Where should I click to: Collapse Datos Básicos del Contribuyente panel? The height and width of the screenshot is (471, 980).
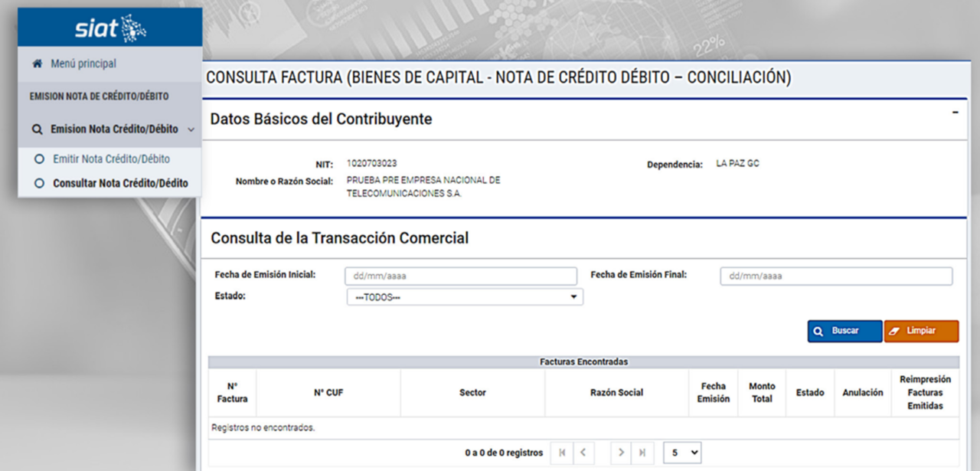955,113
